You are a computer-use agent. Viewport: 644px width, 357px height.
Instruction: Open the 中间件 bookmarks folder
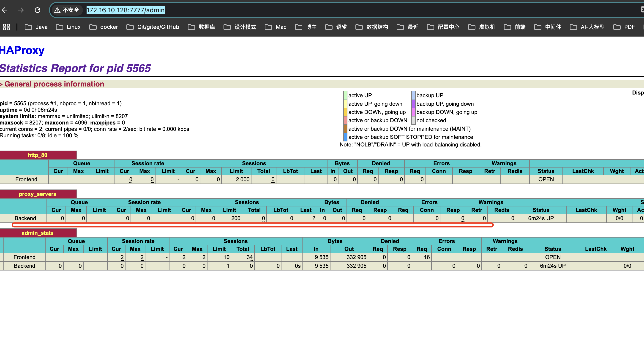[548, 27]
